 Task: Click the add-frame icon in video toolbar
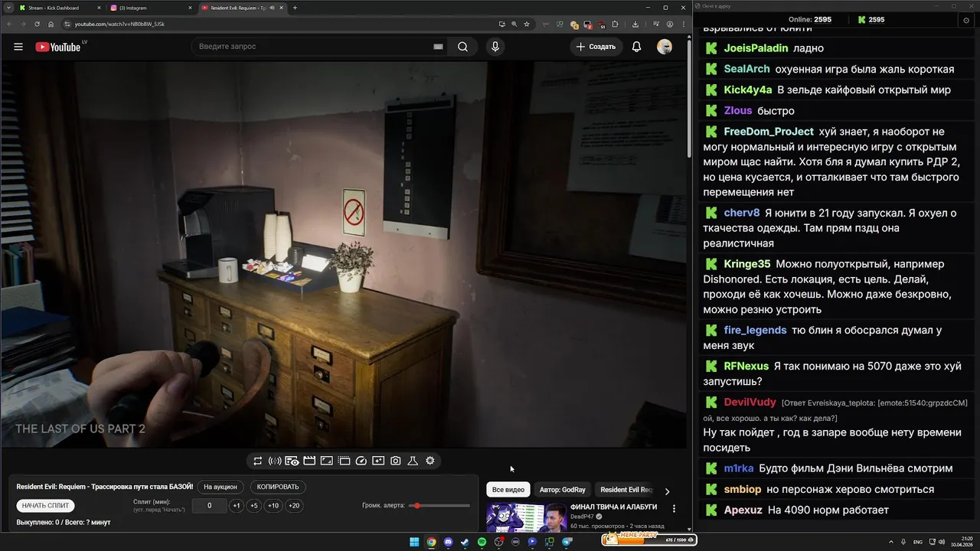(378, 461)
